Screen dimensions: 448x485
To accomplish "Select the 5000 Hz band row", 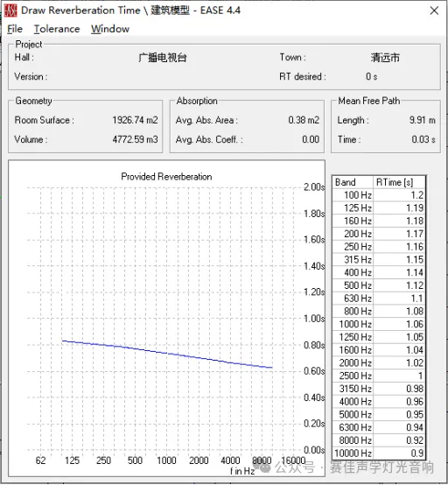I will tap(379, 414).
